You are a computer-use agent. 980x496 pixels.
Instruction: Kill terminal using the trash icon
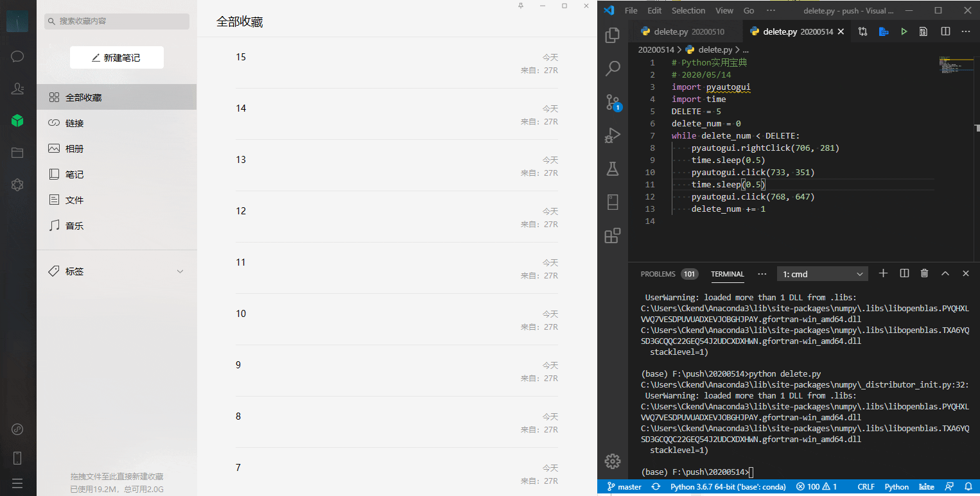[924, 273]
